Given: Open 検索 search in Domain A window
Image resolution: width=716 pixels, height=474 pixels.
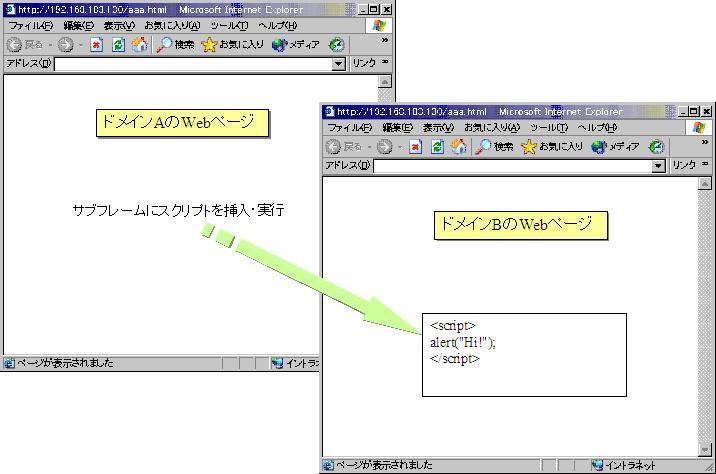Looking at the screenshot, I should 175,44.
